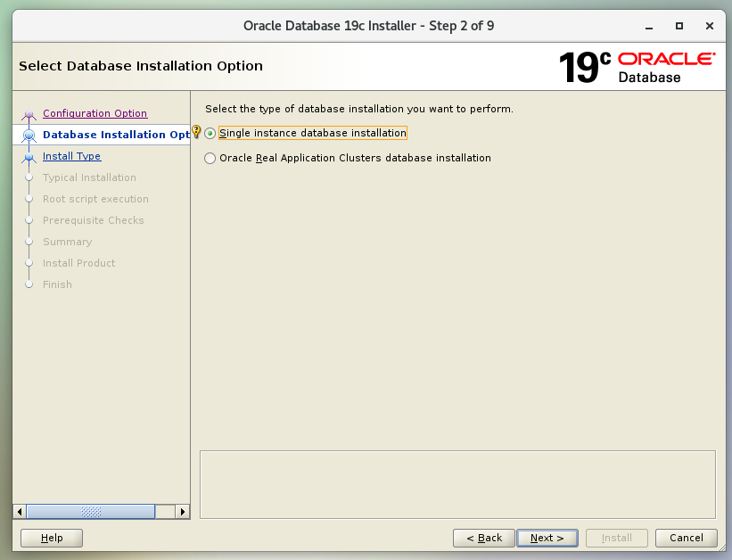
Task: Maximize the installer window
Action: [x=679, y=26]
